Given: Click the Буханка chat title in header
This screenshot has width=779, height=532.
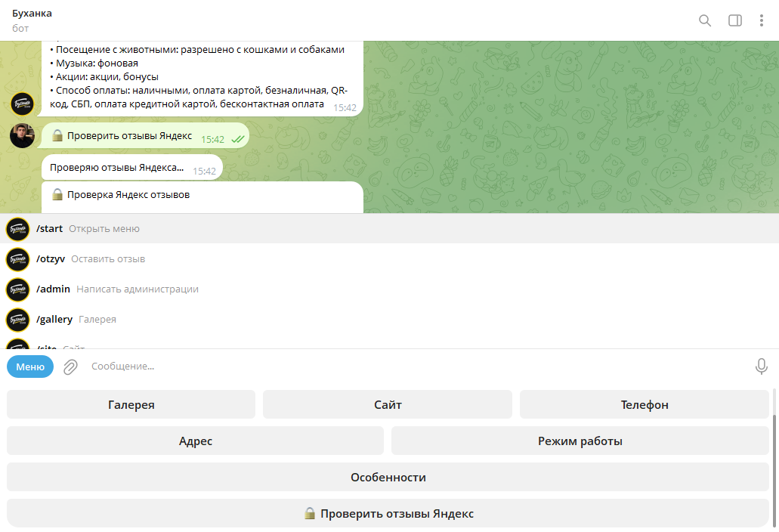Looking at the screenshot, I should 32,14.
